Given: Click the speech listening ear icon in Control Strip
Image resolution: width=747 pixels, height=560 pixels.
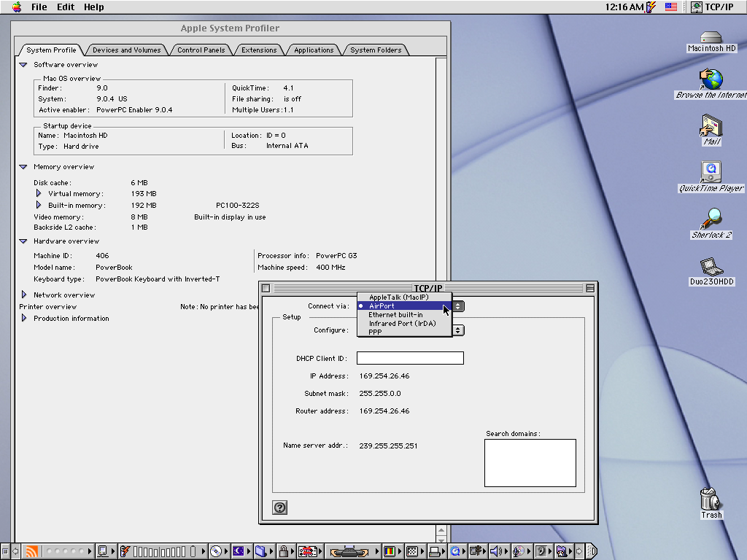Looking at the screenshot, I should (541, 551).
